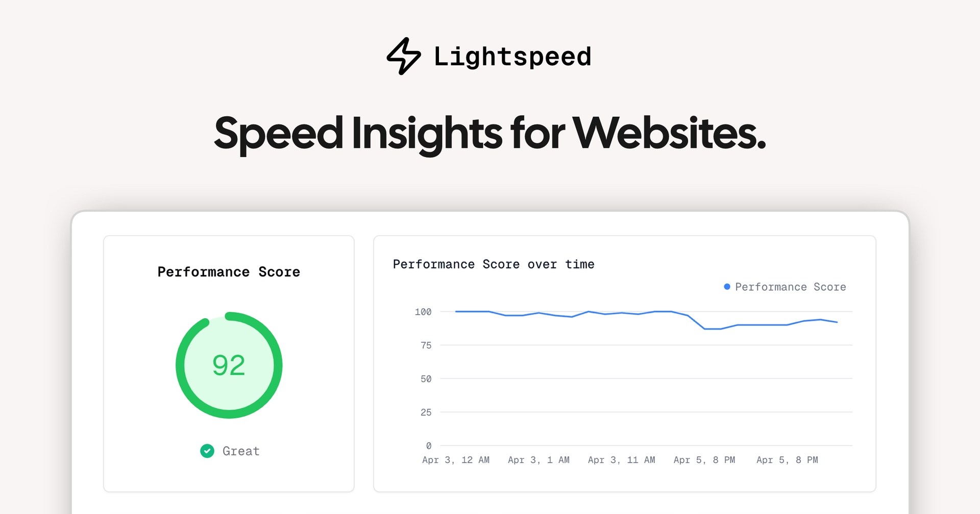Select the Apr 3, 11 AM axis label
Screen dimensions: 980x514
point(621,460)
